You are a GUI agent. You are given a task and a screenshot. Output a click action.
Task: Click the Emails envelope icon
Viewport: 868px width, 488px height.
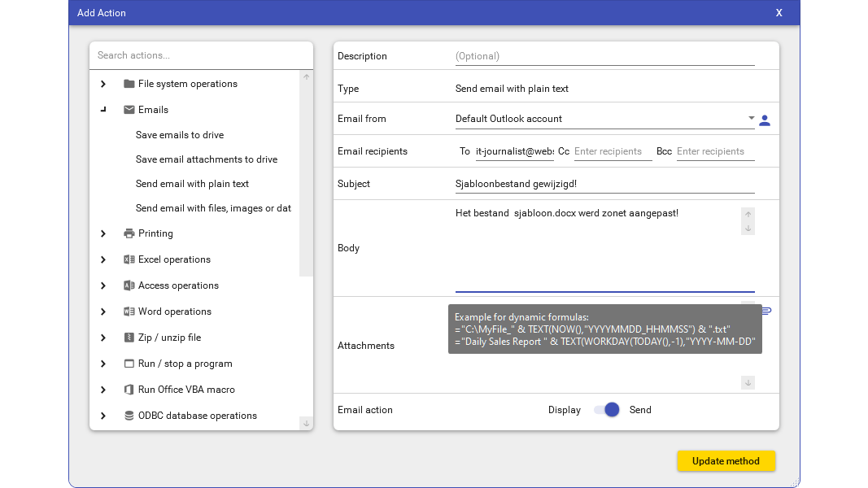coord(129,110)
